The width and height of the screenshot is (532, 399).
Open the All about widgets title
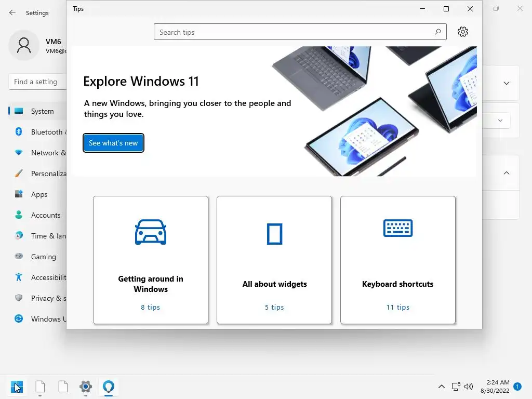tap(274, 284)
